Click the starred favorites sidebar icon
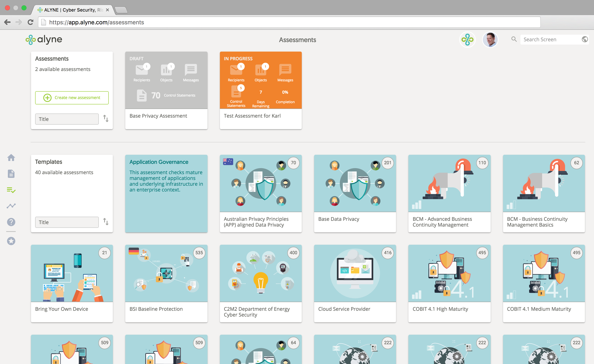This screenshot has height=364, width=594. 11,241
